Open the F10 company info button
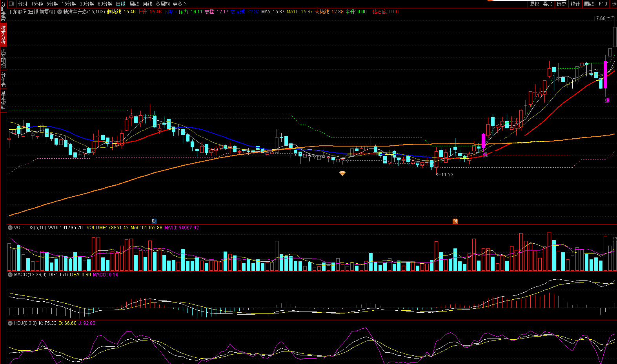This screenshot has height=364, width=617. pos(603,4)
